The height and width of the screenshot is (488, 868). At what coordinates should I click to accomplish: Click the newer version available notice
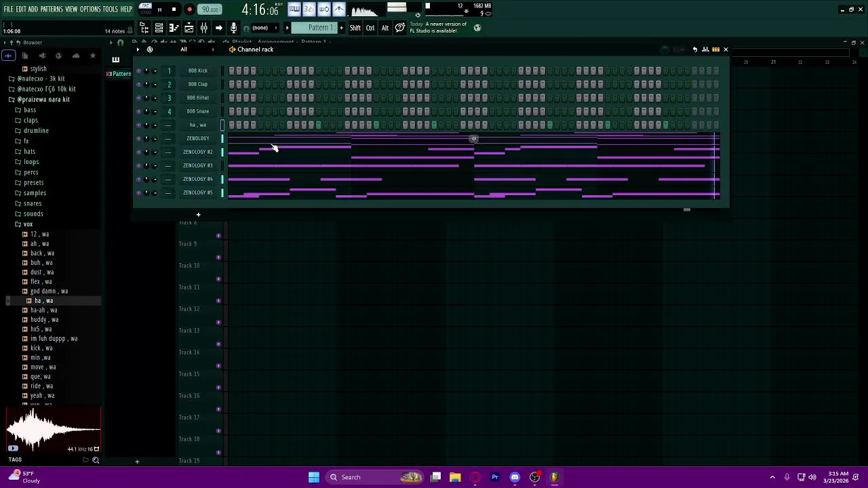coord(438,28)
